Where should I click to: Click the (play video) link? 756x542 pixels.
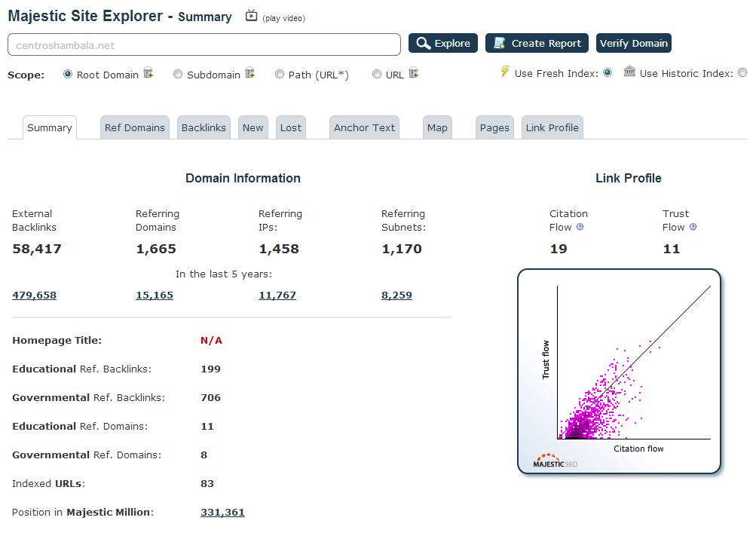coord(284,18)
